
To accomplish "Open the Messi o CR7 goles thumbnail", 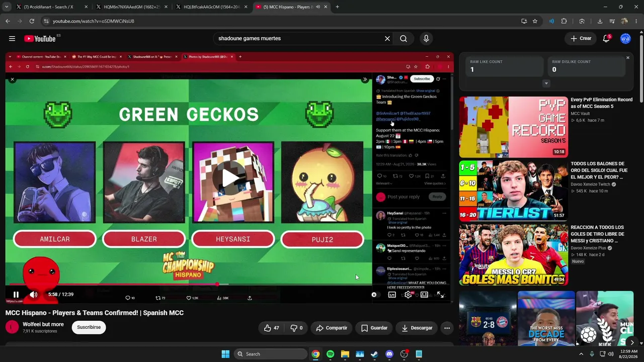I will pyautogui.click(x=513, y=255).
